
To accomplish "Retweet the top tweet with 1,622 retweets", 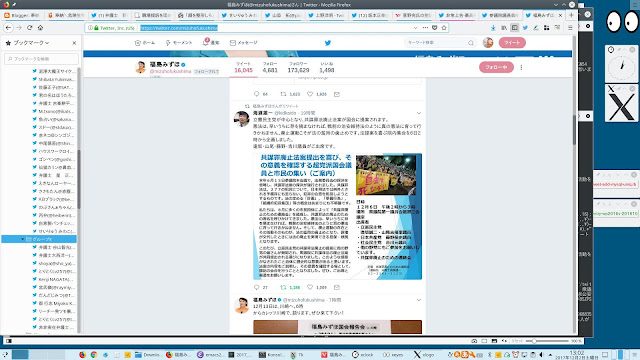I will click(x=284, y=94).
